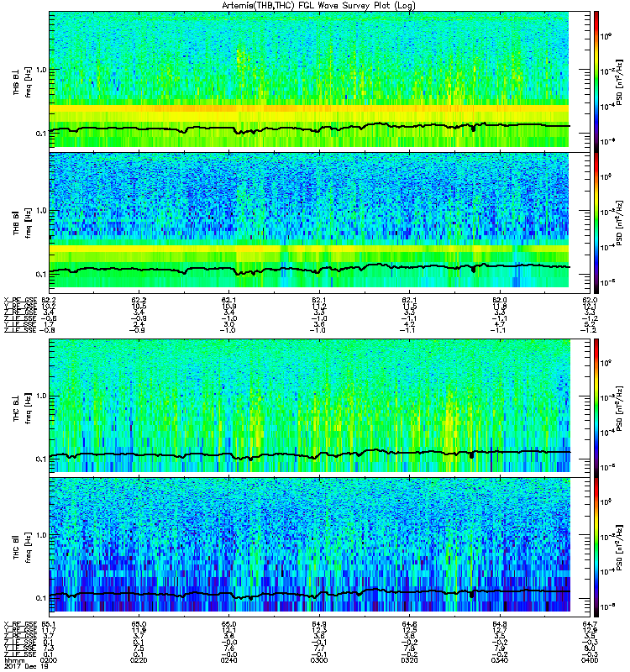Click the "64.7" X_RE_GSE value under THC
Viewport: 630px width, 672px height.
click(x=591, y=624)
